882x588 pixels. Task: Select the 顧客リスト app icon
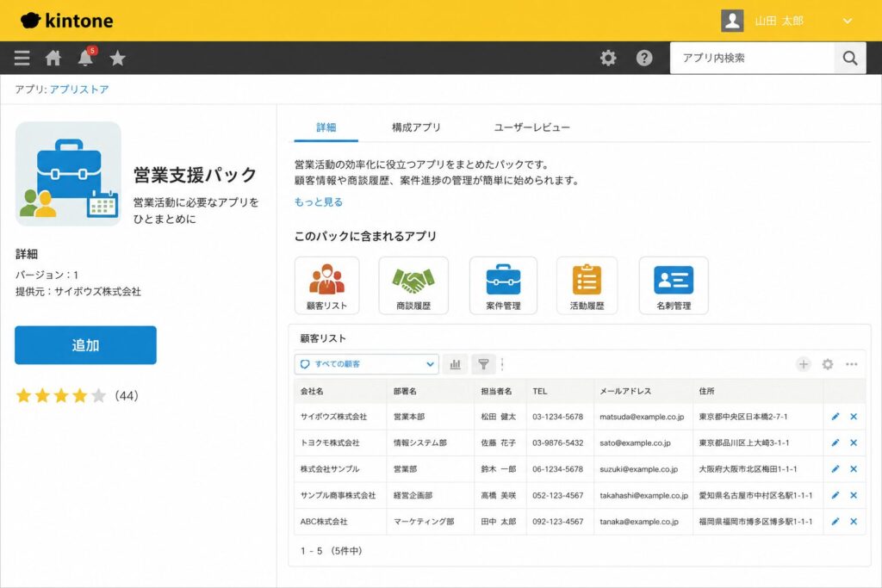[326, 286]
